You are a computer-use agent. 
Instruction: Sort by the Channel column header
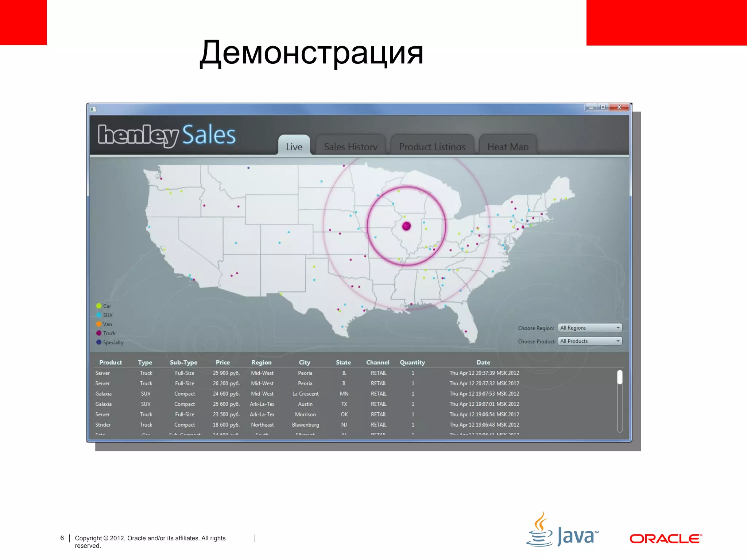378,362
